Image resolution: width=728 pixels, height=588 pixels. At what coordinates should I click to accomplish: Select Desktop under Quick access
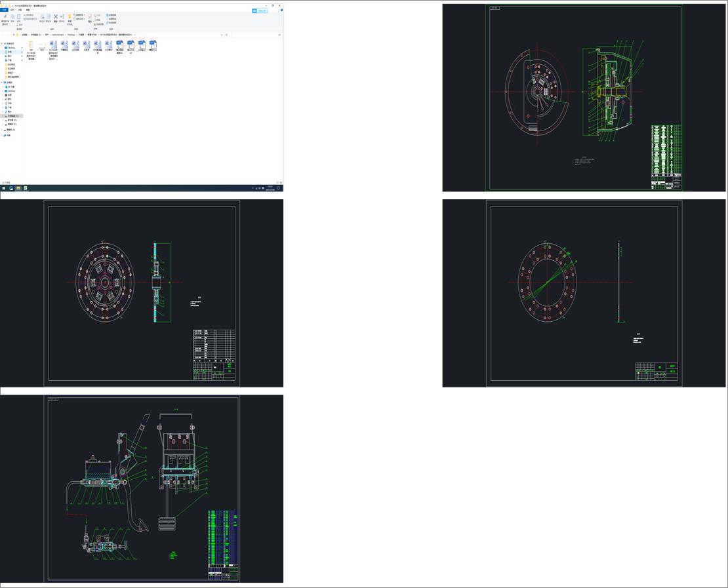[12, 47]
